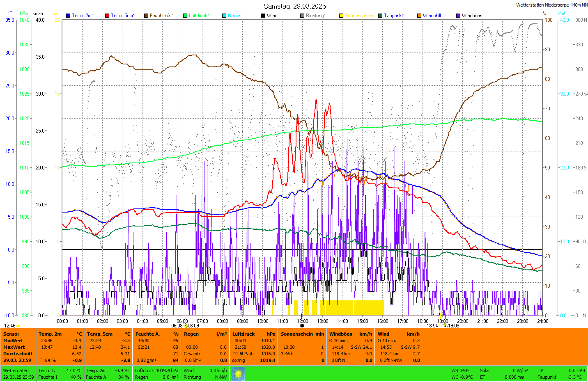
Task: Click the sunrise marker at 06:08
Action: (186, 326)
